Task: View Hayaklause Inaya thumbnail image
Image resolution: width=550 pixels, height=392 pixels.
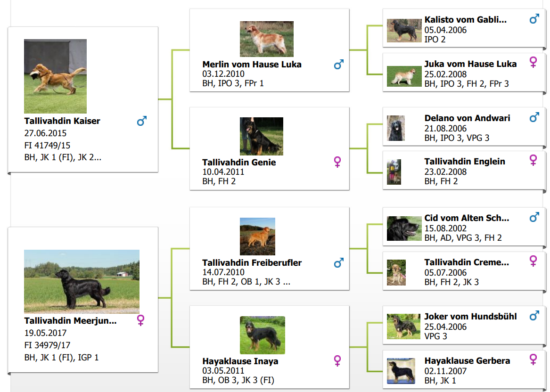Action: click(262, 335)
